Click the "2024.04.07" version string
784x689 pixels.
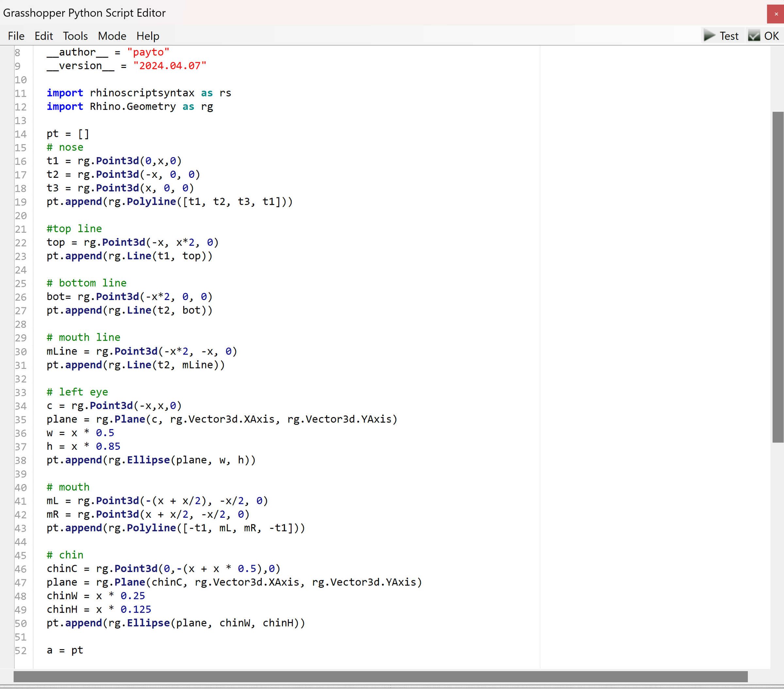[170, 66]
